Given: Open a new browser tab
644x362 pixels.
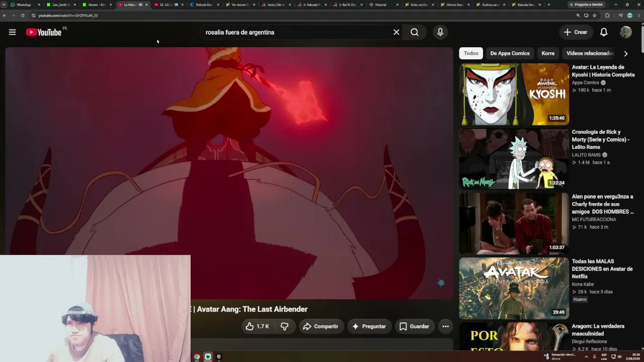Looking at the screenshot, I should pos(548,5).
